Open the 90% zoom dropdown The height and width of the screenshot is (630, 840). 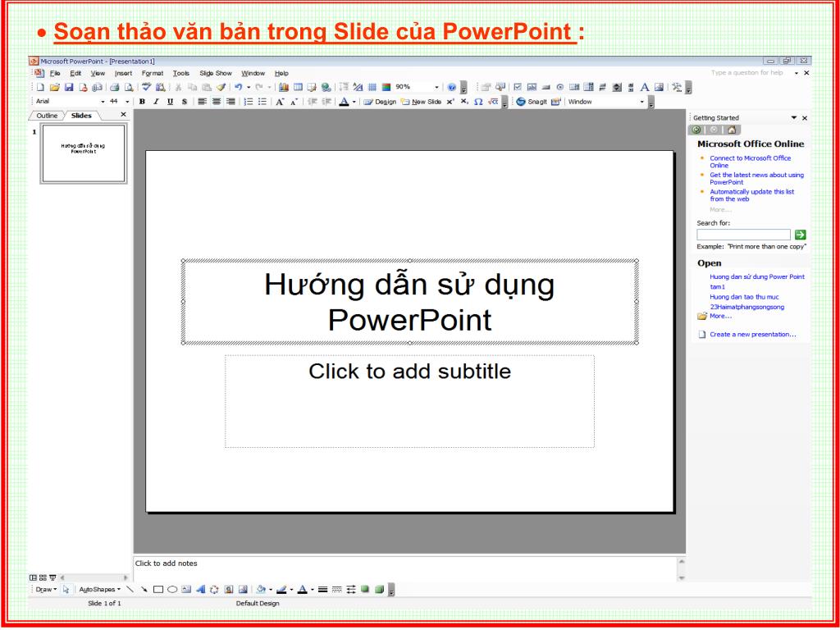[436, 87]
